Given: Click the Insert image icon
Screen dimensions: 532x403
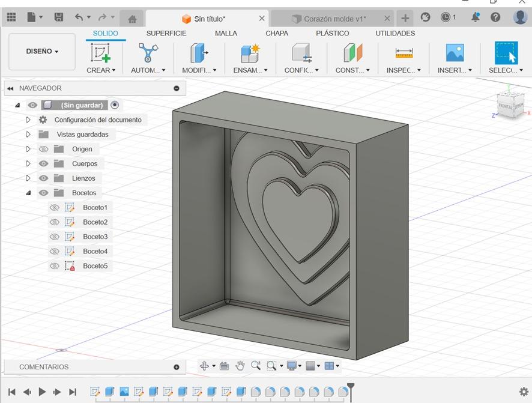Looking at the screenshot, I should (x=455, y=53).
